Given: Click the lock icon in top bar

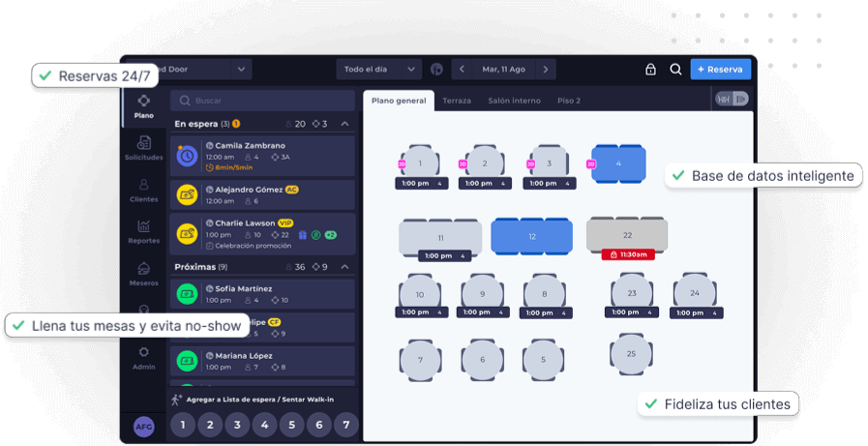Looking at the screenshot, I should click(650, 70).
